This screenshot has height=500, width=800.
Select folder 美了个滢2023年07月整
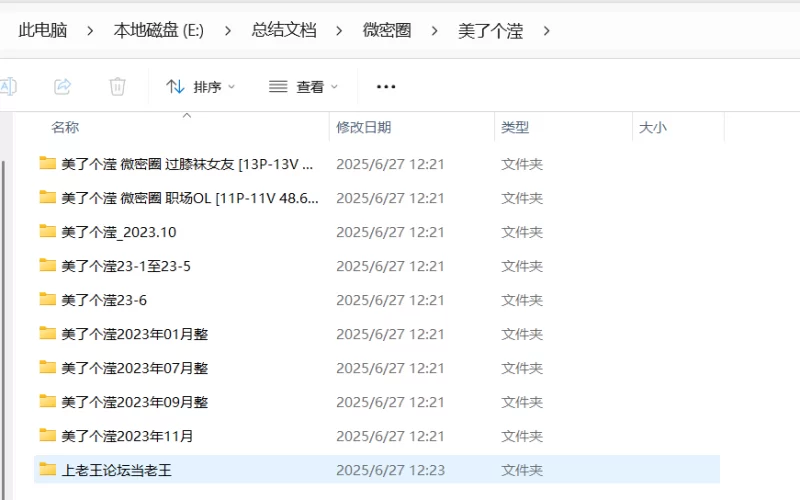[377, 368]
